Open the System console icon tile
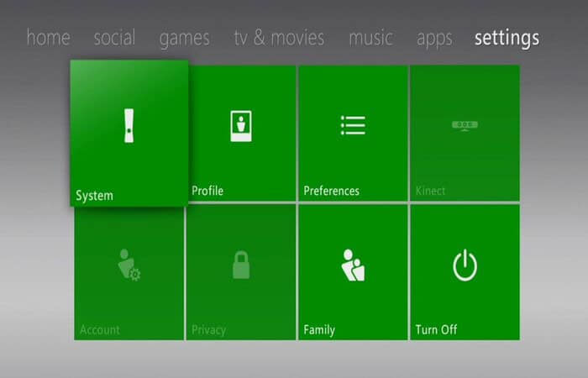The image size is (588, 378). (129, 133)
